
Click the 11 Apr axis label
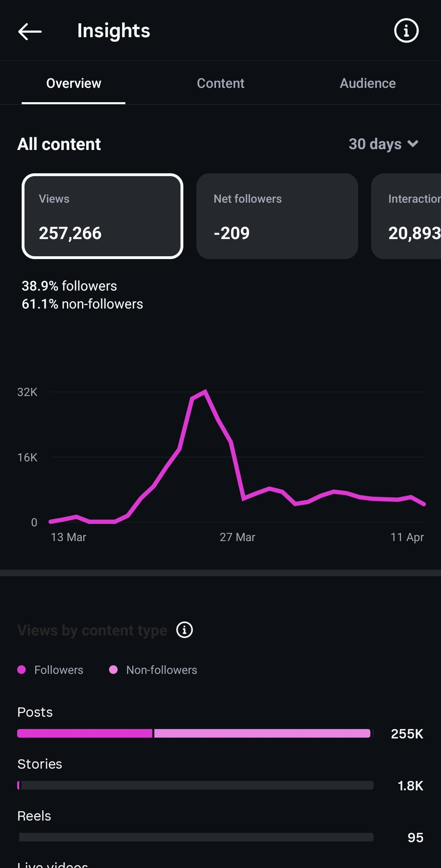[407, 537]
